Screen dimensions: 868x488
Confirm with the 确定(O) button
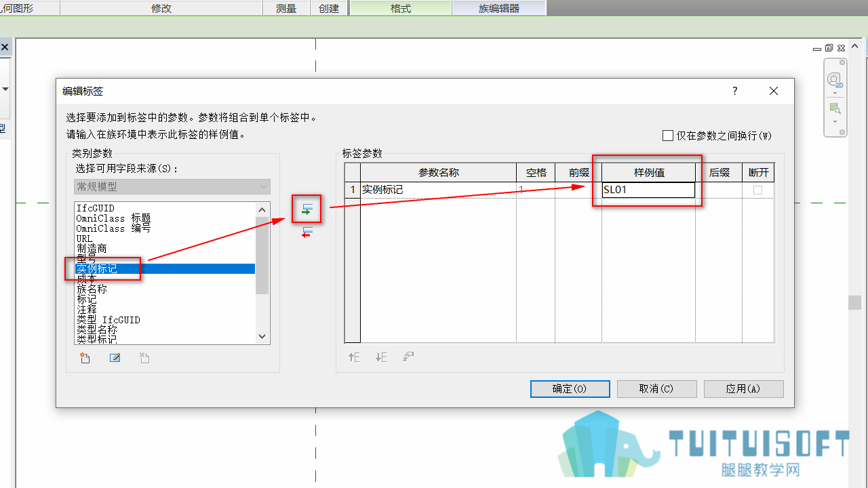pyautogui.click(x=570, y=388)
